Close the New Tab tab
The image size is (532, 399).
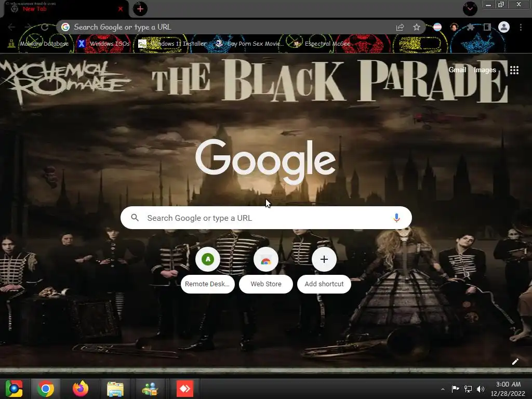[x=121, y=9]
